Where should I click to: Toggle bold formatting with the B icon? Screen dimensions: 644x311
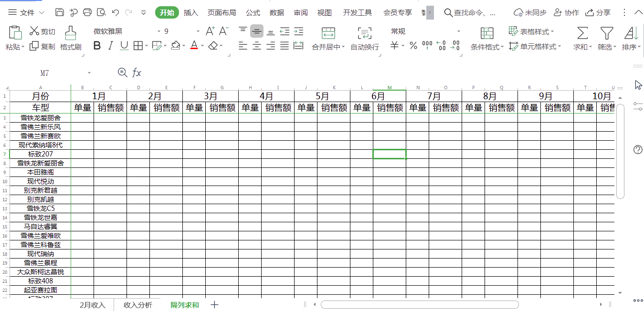[x=97, y=45]
